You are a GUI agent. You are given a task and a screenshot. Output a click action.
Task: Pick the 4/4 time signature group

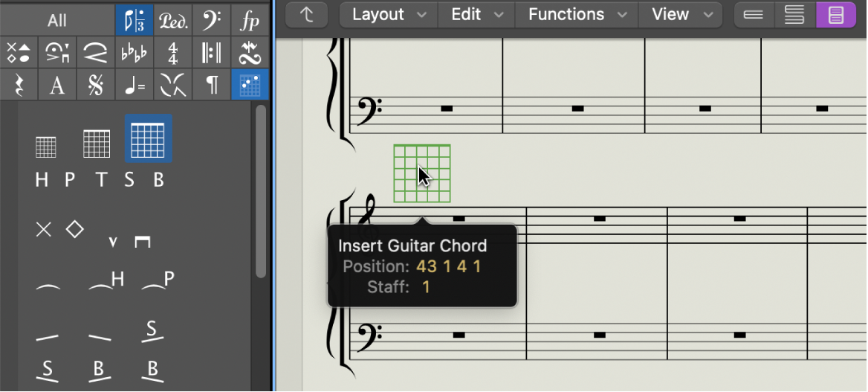(172, 53)
